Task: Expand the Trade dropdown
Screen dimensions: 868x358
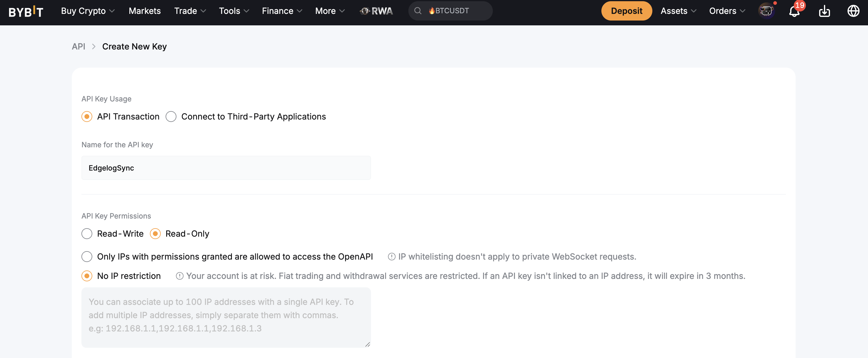Action: click(190, 11)
